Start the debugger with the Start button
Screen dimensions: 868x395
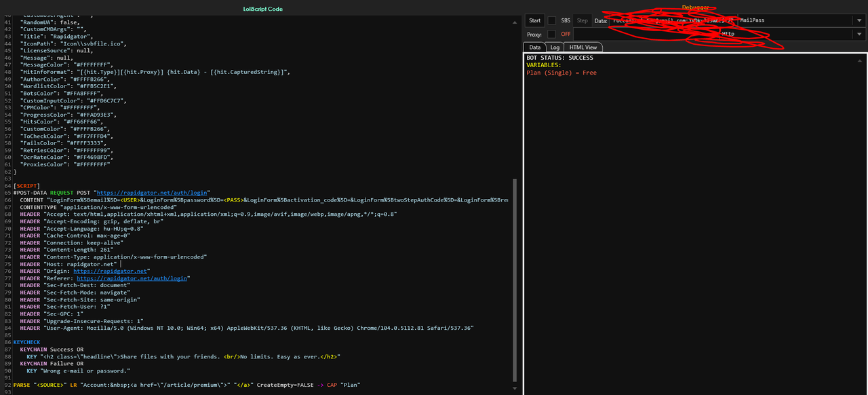coord(535,20)
